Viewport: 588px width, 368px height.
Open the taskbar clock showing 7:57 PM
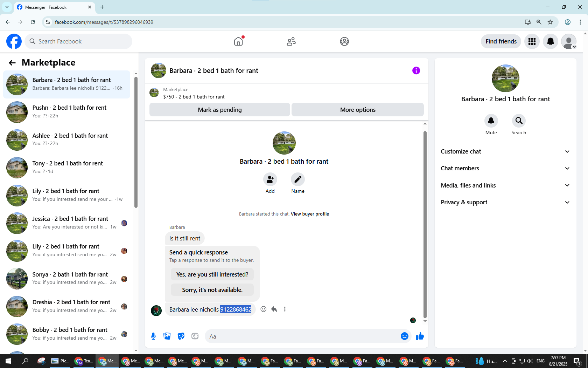click(558, 361)
